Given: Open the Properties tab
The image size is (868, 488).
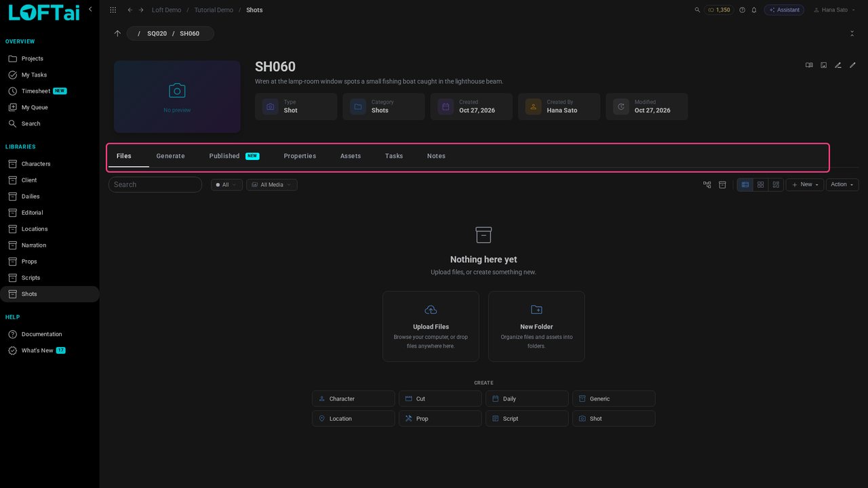Looking at the screenshot, I should (x=300, y=156).
